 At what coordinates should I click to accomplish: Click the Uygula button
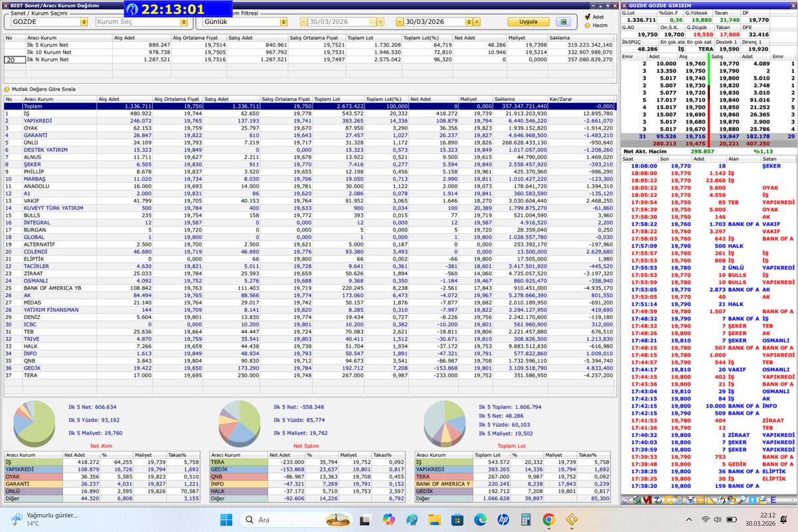(527, 22)
